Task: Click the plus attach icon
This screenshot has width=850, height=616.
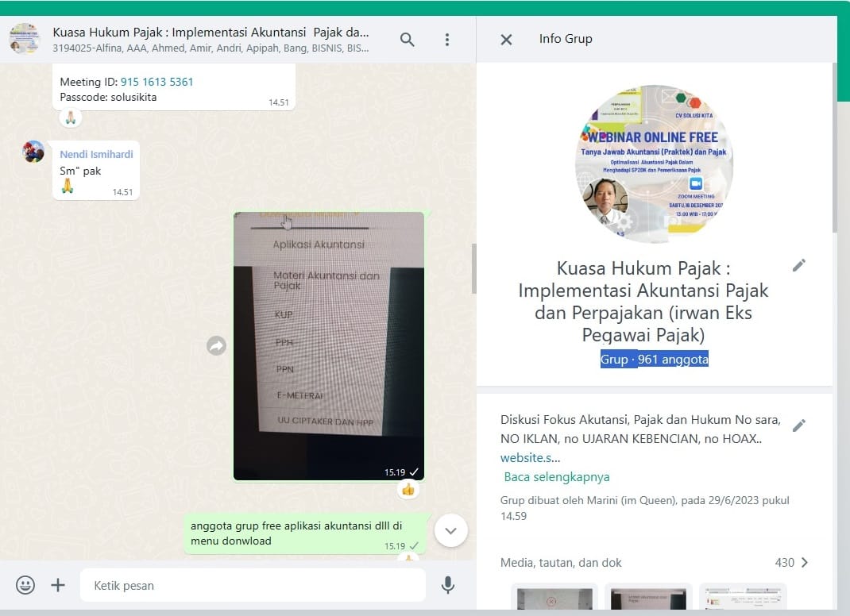Action: (x=58, y=586)
